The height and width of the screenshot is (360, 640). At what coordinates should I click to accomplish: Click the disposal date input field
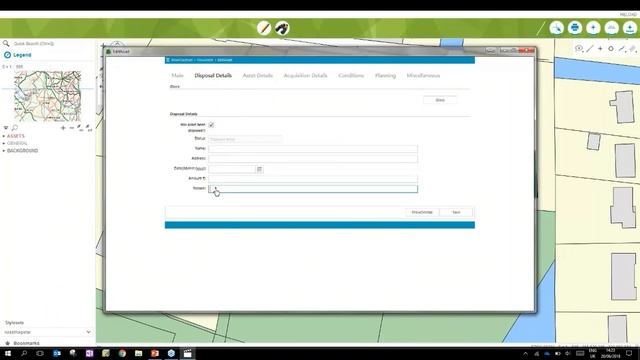tap(232, 169)
